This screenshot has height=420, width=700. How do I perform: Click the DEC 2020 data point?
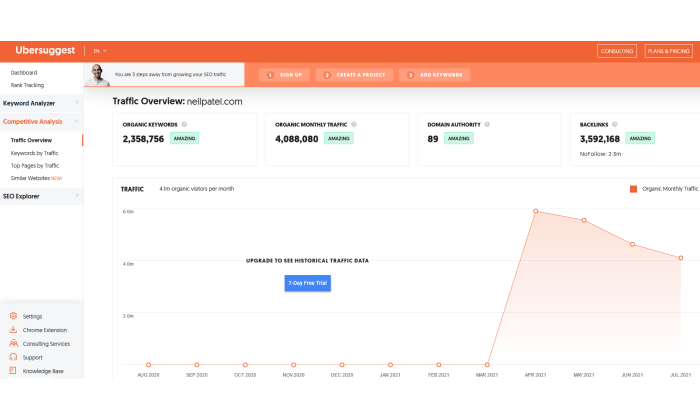coord(342,365)
